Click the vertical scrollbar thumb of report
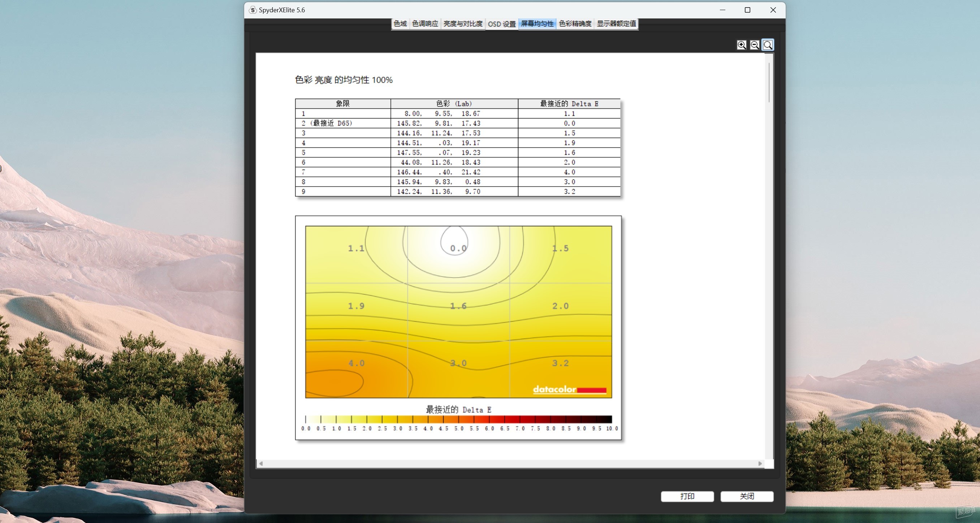 tap(769, 83)
